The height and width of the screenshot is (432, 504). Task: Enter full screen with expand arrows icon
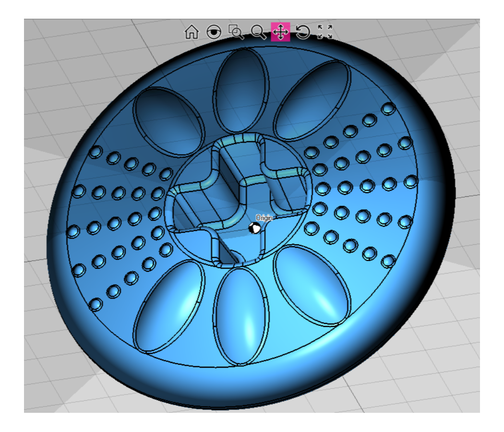325,32
